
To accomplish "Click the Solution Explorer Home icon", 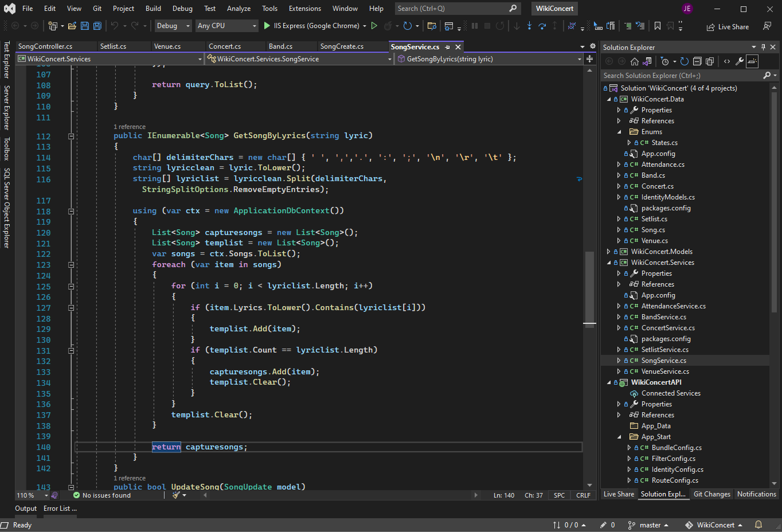I will point(635,61).
